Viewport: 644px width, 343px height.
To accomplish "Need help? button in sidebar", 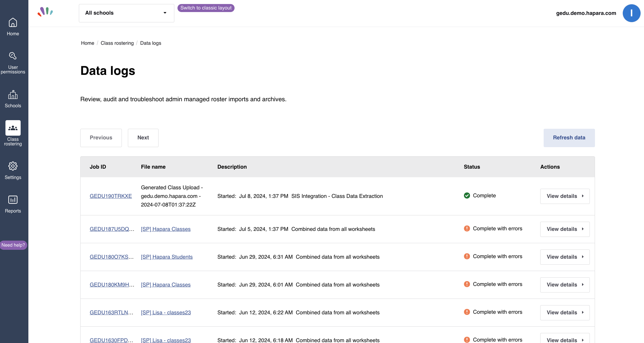I will pos(13,245).
